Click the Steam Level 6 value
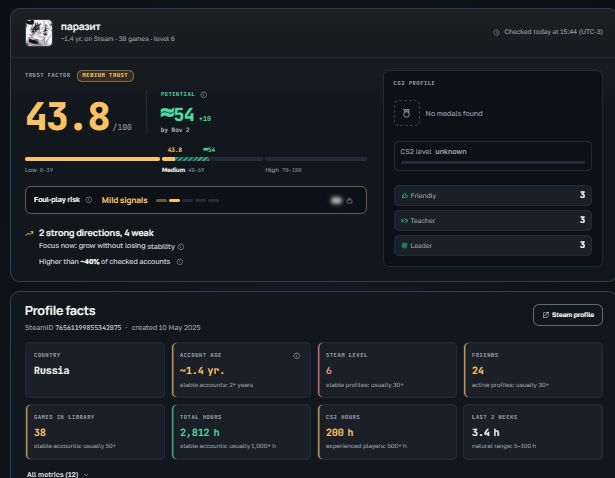 click(x=329, y=371)
